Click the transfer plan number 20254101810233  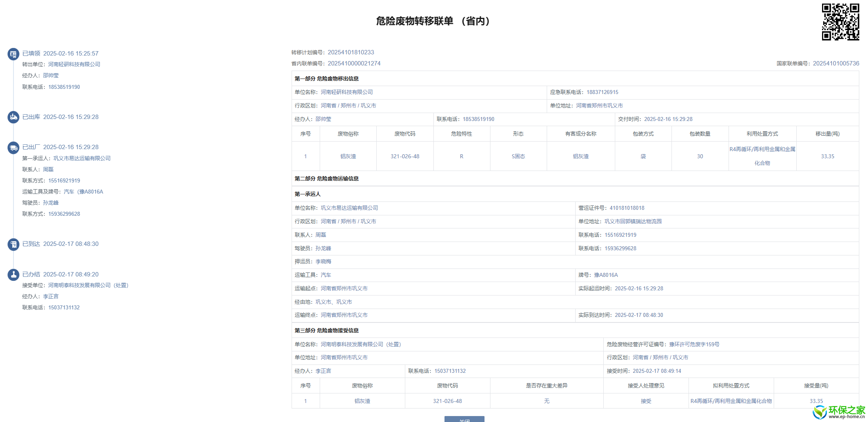coord(351,52)
